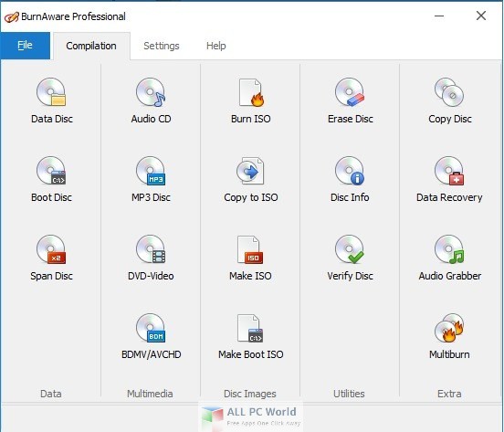Choose the Boot Disc option

tap(51, 179)
